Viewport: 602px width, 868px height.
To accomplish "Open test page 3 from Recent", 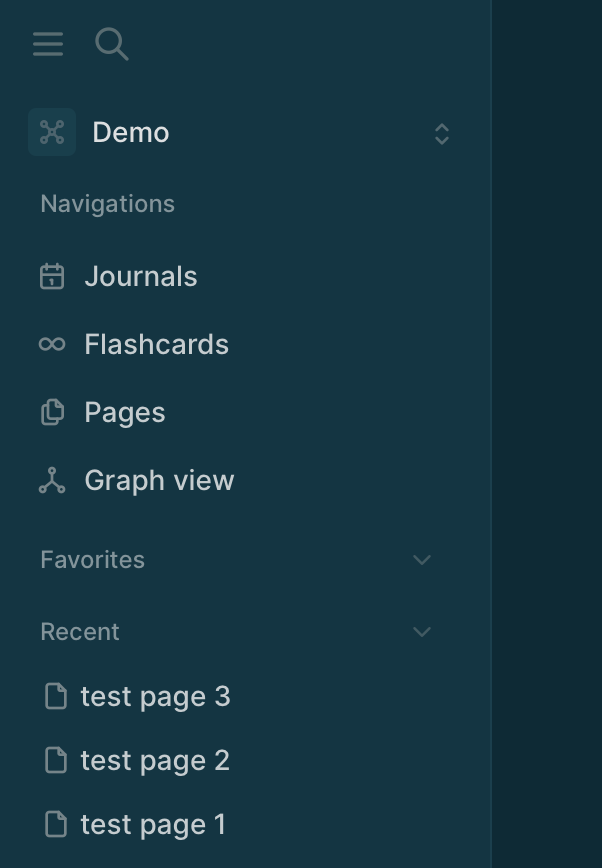I will click(x=155, y=696).
